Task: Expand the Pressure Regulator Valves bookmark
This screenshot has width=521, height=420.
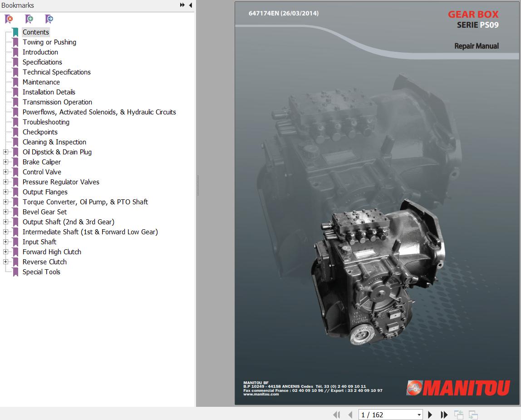Action: [5, 182]
